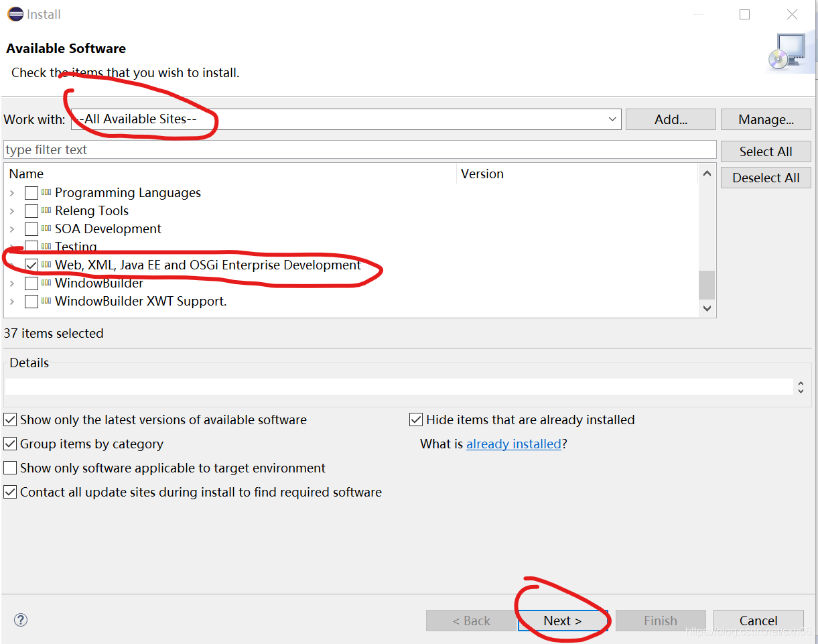Viewport: 818px width, 644px height.
Task: Click the category icon beside Programming Languages
Action: click(x=46, y=192)
